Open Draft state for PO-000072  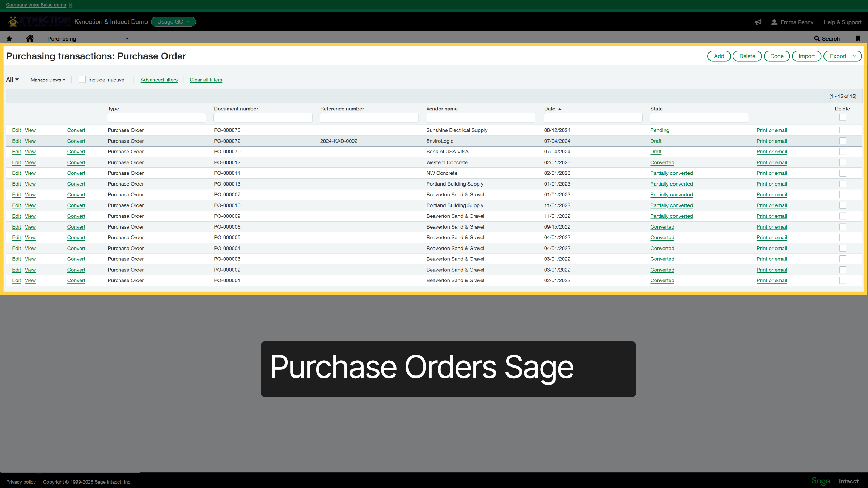656,141
